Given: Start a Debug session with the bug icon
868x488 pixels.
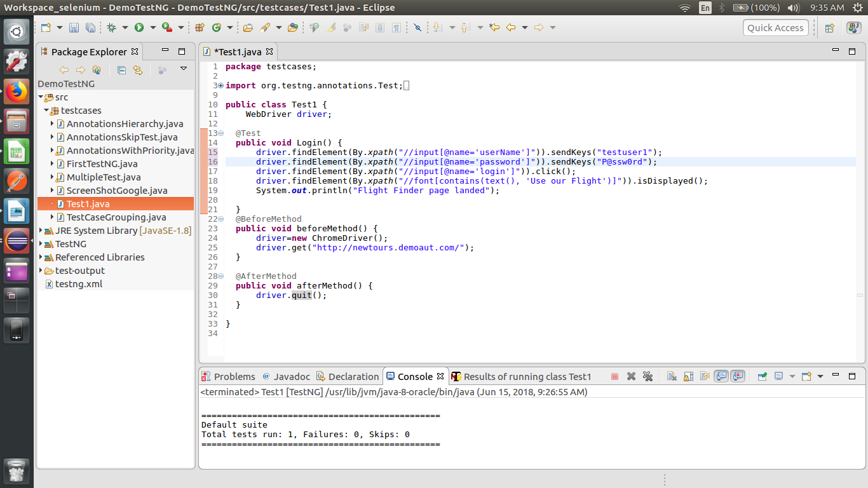Looking at the screenshot, I should tap(111, 27).
